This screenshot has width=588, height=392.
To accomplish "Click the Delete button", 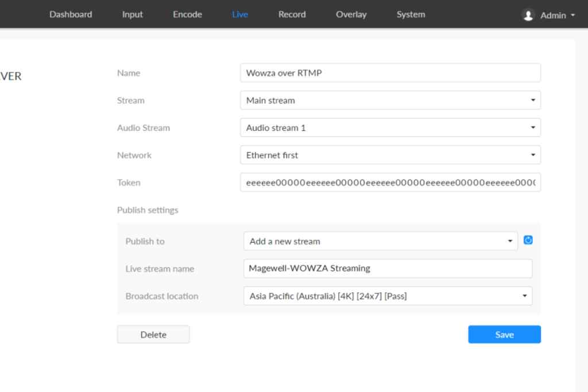I will pos(153,334).
